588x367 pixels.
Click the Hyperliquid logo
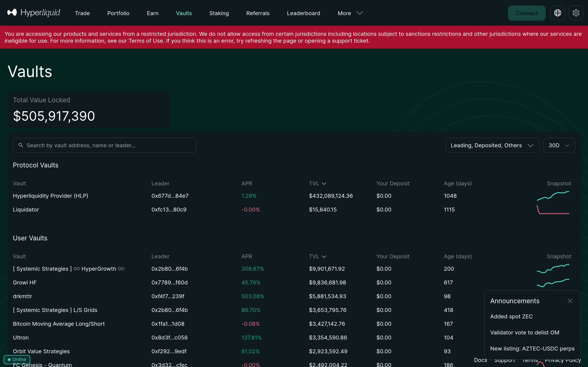34,13
